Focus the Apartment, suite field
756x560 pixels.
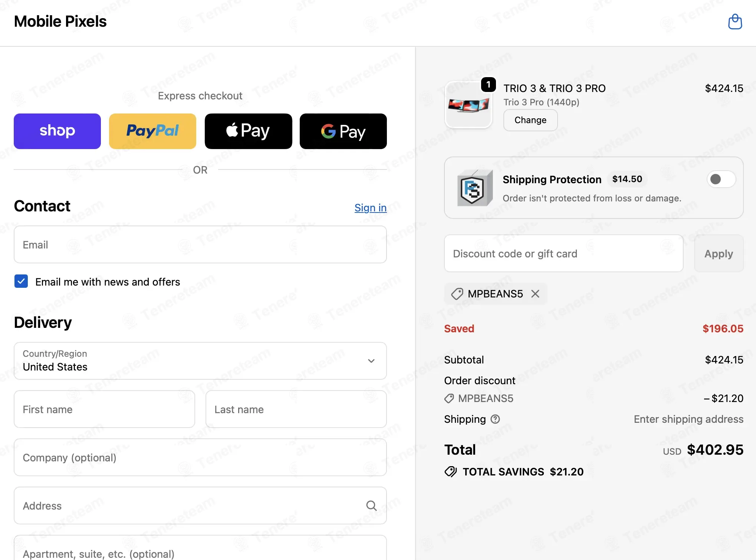[200, 548]
